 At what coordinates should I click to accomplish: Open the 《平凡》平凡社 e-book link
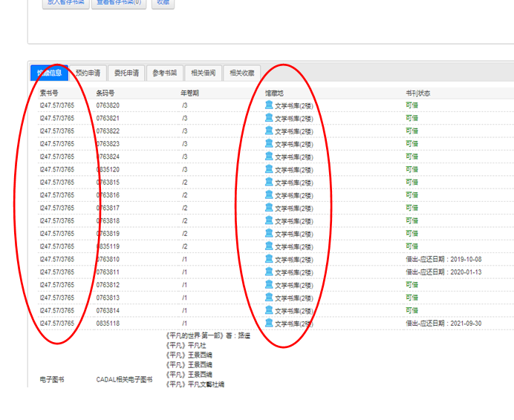tap(186, 345)
